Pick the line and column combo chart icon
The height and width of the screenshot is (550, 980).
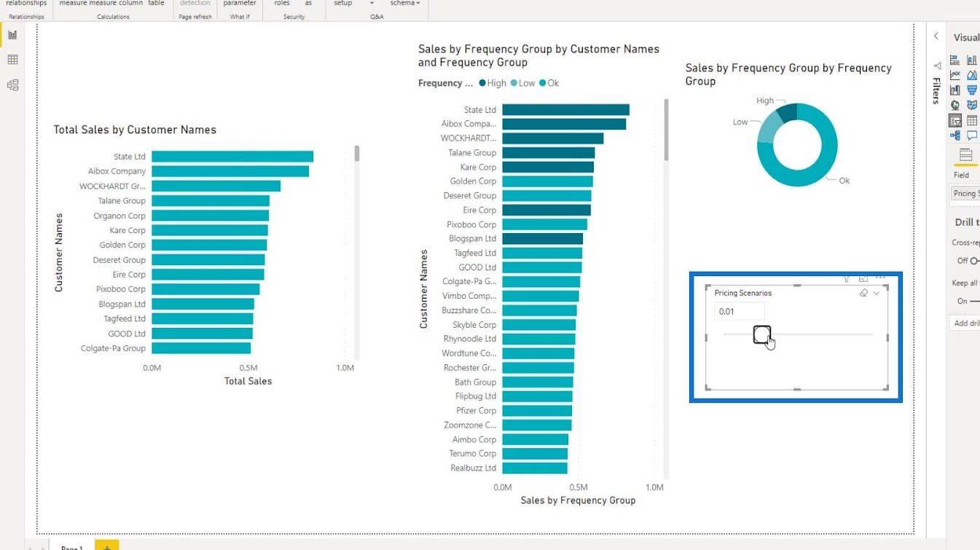(955, 90)
